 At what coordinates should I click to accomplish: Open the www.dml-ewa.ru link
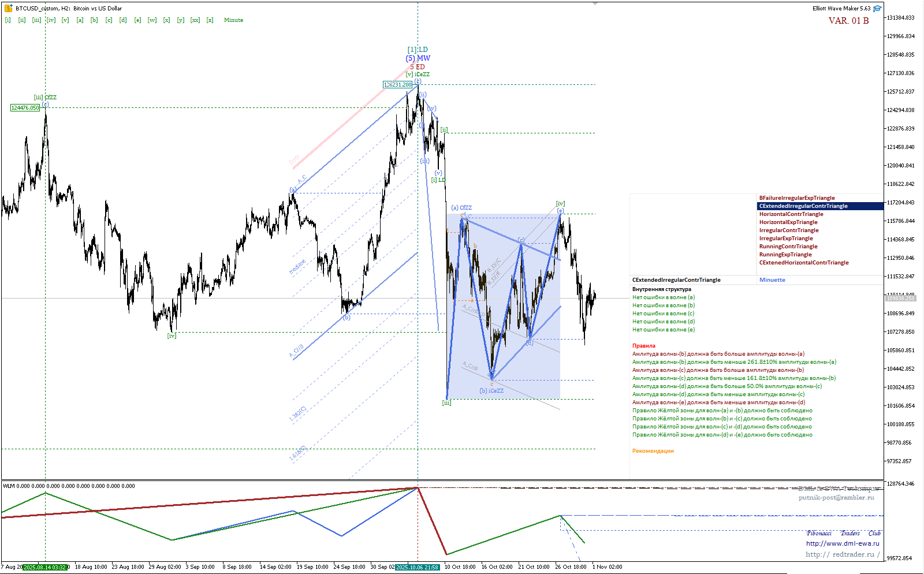point(843,543)
